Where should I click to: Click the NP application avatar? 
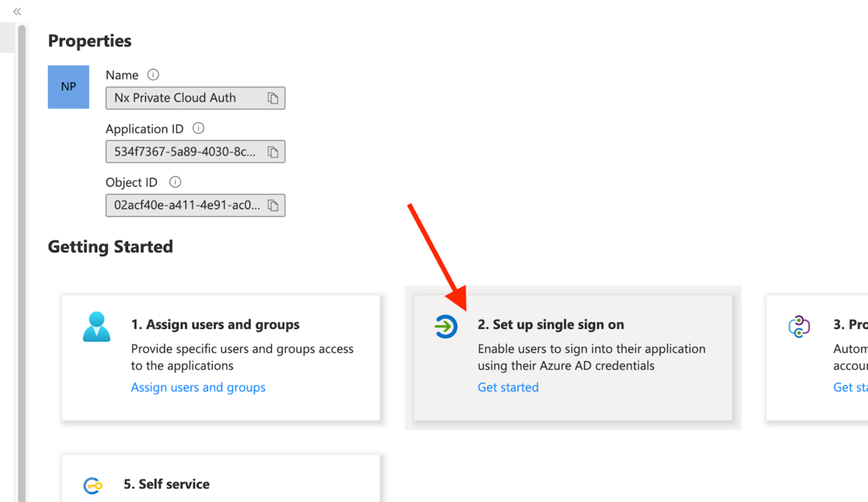[x=68, y=86]
